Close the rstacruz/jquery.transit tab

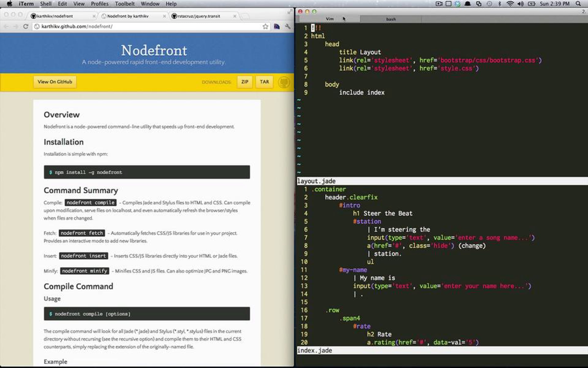point(235,16)
